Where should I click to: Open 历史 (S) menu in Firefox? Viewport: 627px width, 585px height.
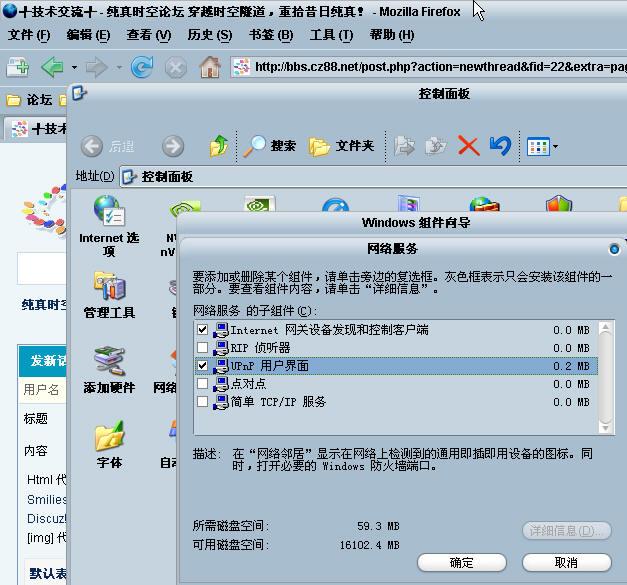(x=210, y=35)
